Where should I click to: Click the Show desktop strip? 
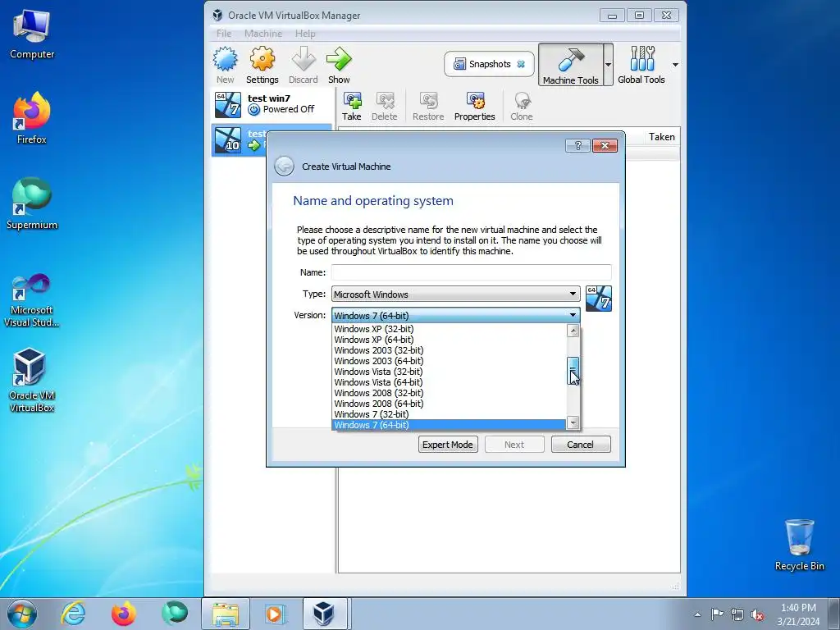point(833,614)
